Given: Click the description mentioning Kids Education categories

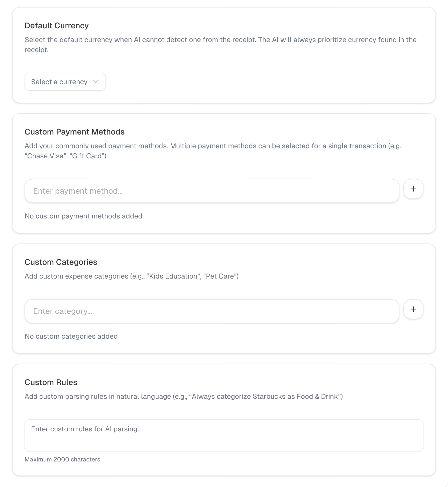Looking at the screenshot, I should (x=132, y=276).
